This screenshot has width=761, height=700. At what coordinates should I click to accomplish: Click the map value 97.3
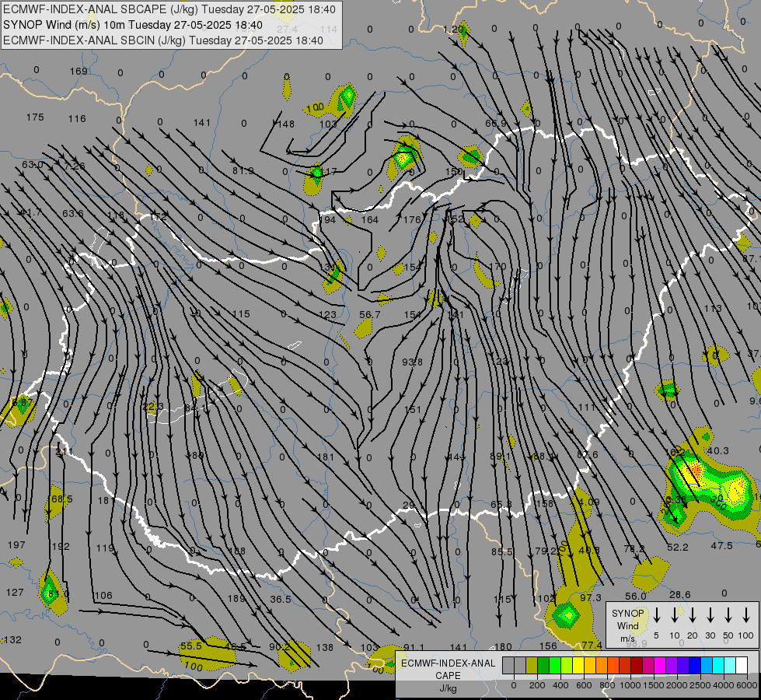[x=591, y=597]
